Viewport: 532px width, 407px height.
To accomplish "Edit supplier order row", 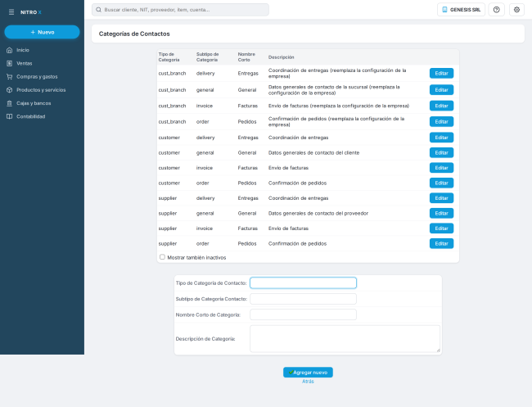I will point(441,244).
